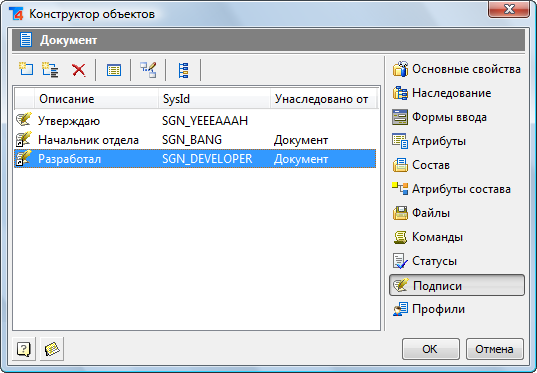Click the Отмена button
Screen dimensions: 537x373
(495, 349)
